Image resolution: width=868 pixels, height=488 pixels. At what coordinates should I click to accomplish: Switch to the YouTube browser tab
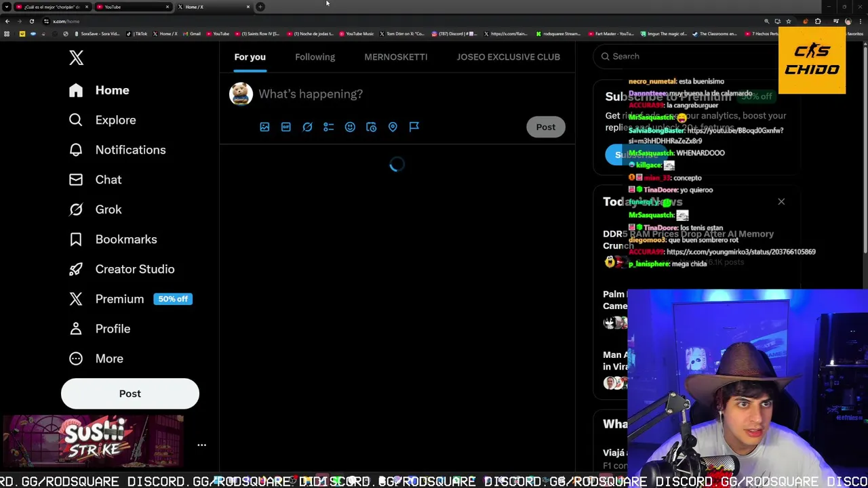(132, 7)
